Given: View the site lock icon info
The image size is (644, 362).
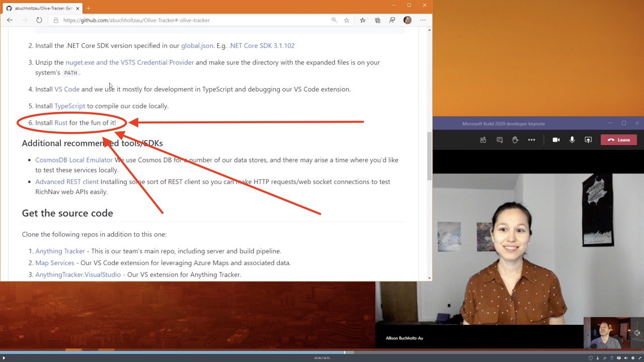Looking at the screenshot, I should click(x=56, y=20).
